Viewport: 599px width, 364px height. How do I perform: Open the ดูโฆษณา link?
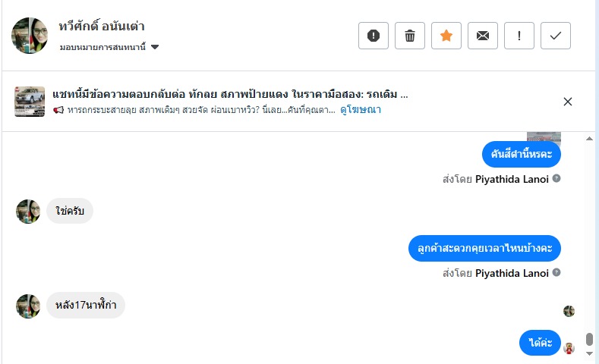pyautogui.click(x=361, y=110)
